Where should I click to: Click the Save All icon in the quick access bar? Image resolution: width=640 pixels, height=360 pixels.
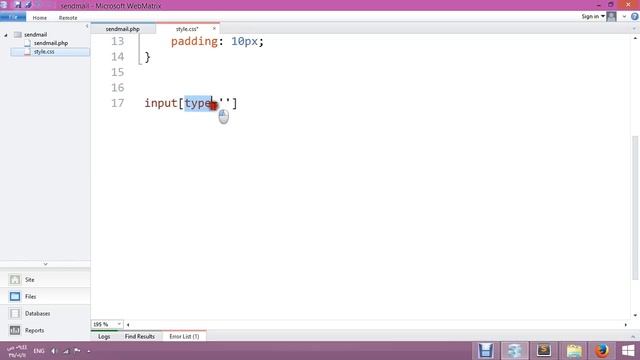tap(29, 5)
